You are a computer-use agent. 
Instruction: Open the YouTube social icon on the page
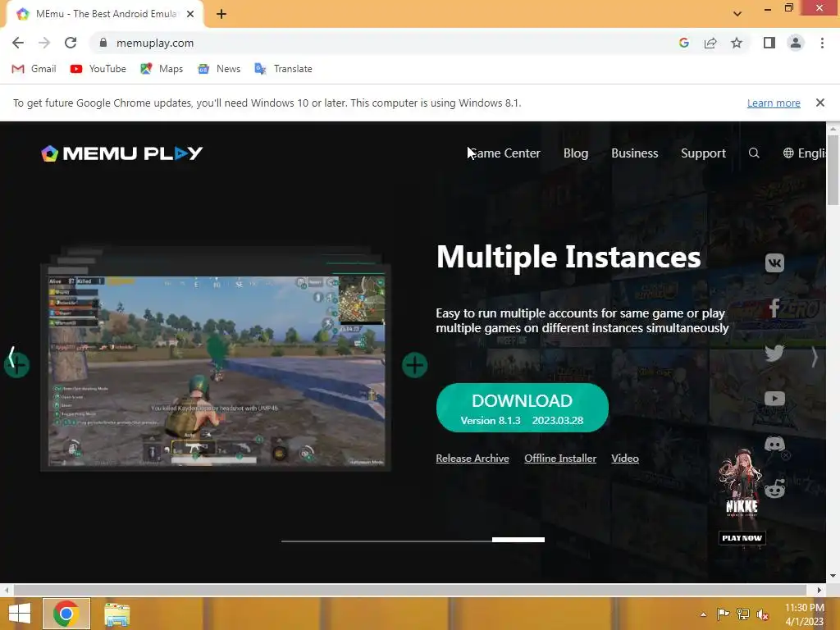(774, 399)
